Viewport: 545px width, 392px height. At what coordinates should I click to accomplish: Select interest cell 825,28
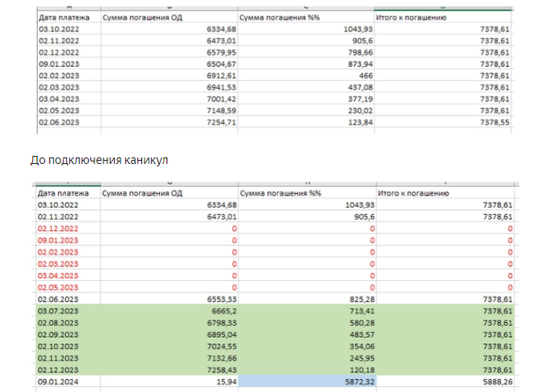point(307,299)
